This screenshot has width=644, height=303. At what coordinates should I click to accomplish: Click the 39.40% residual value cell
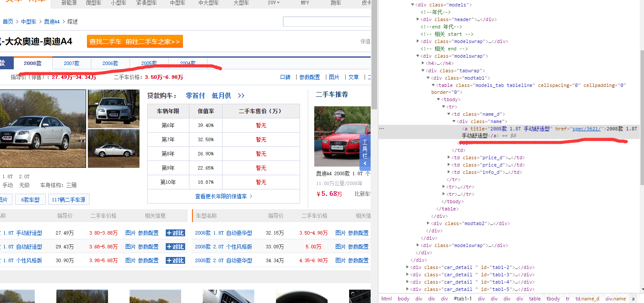206,125
